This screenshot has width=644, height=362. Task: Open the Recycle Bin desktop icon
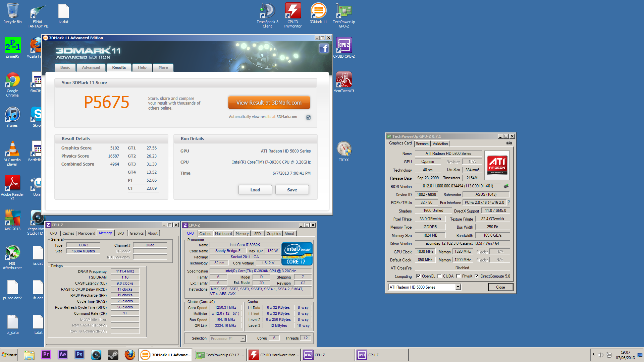tap(12, 13)
